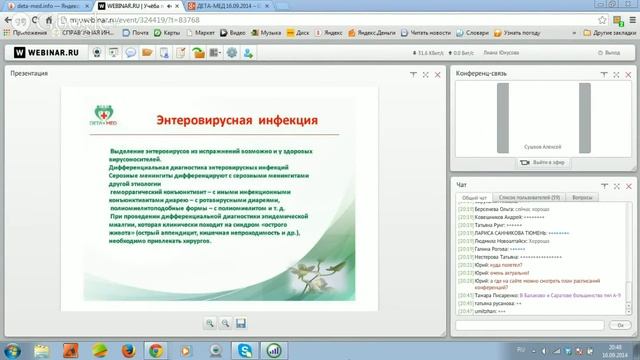Open Firefox from the taskbar
Viewport: 640px width, 360px height.
coord(128,351)
